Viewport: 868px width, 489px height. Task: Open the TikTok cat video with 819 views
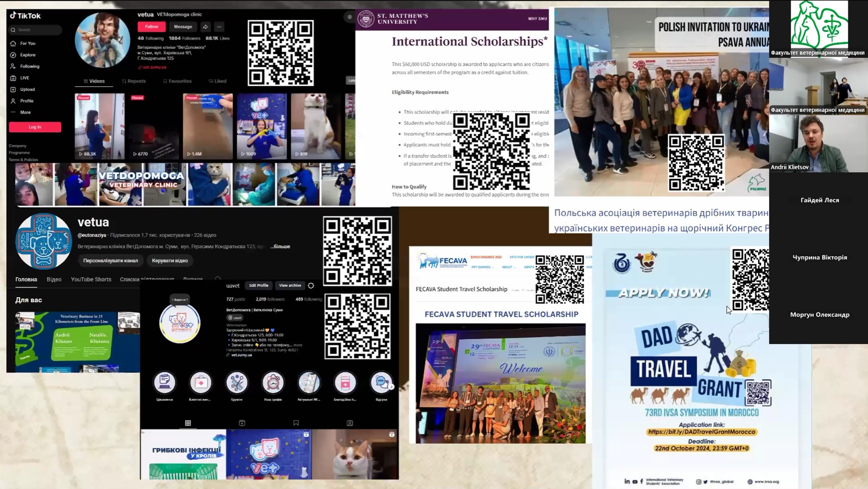coord(316,126)
